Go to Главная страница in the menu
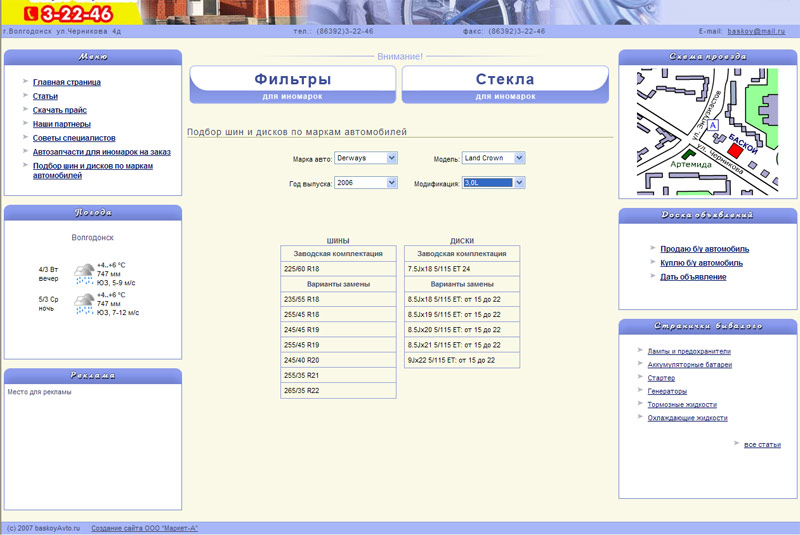The width and height of the screenshot is (800, 535). click(66, 82)
